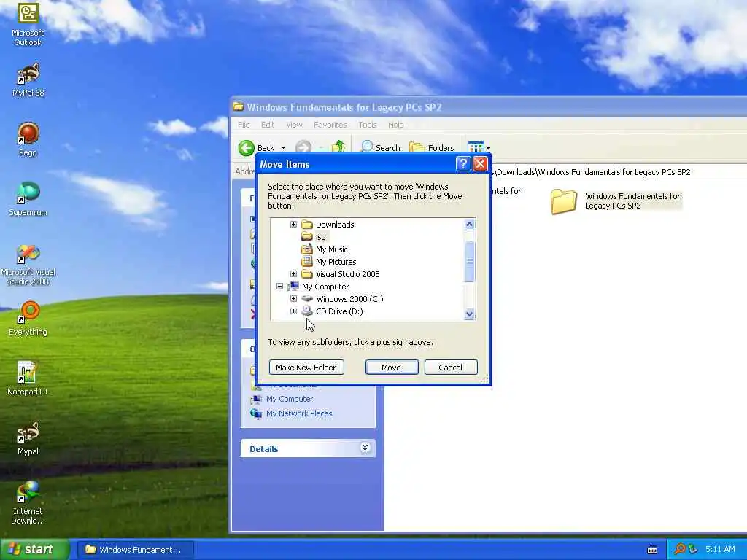The height and width of the screenshot is (560, 747).
Task: Select the iso folder in the tree
Action: [321, 237]
